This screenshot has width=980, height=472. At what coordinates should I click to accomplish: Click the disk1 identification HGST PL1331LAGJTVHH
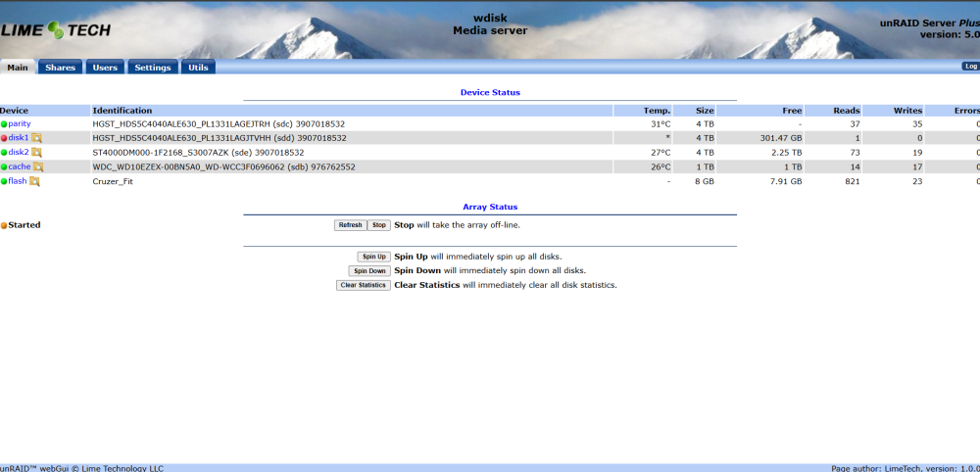(220, 138)
